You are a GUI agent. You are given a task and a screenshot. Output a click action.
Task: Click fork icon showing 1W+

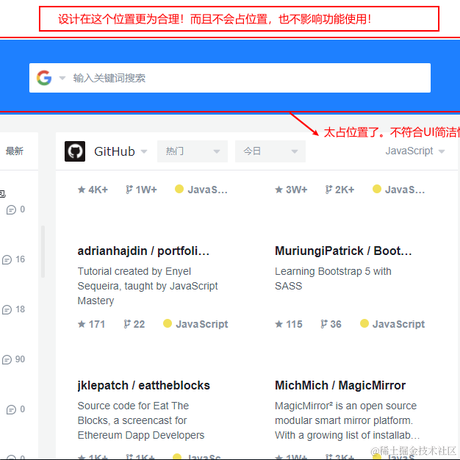[129, 190]
